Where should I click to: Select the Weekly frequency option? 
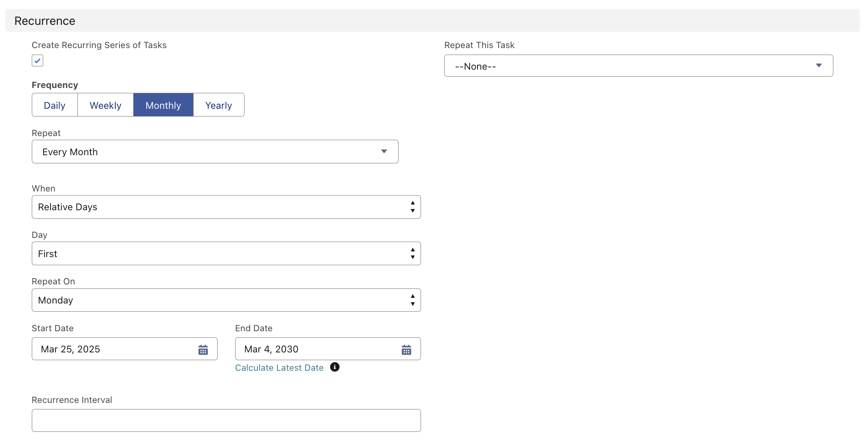(x=106, y=105)
